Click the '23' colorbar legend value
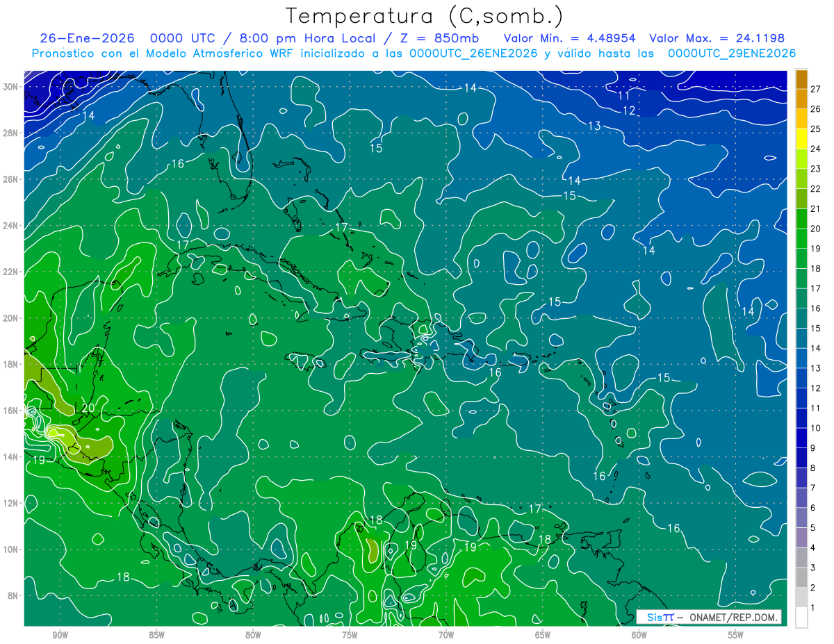 pyautogui.click(x=816, y=169)
